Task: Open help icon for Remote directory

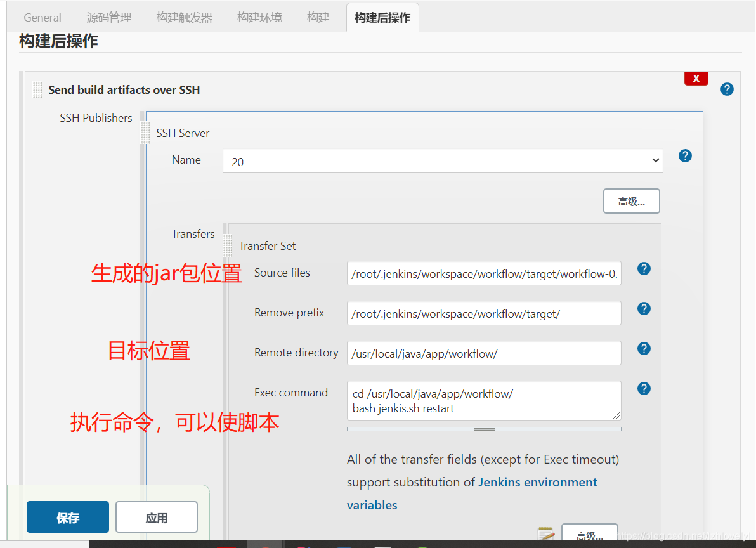Action: (x=644, y=349)
